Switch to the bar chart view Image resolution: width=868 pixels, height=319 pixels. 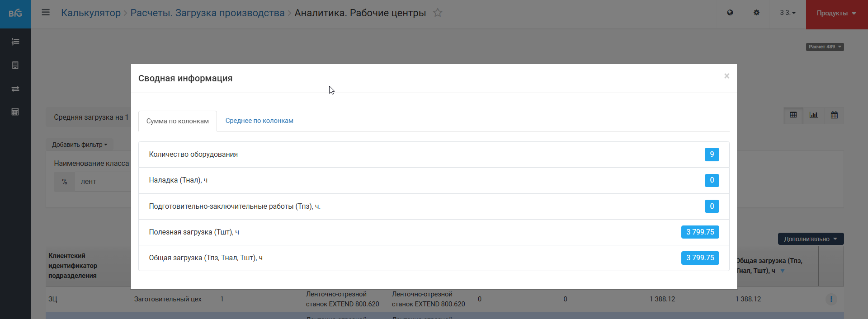tap(814, 115)
